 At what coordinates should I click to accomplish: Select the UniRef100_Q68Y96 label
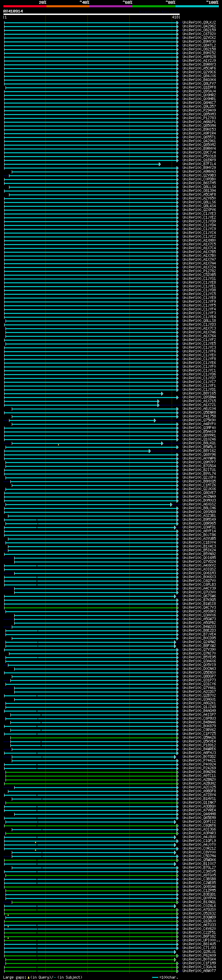(x=199, y=455)
